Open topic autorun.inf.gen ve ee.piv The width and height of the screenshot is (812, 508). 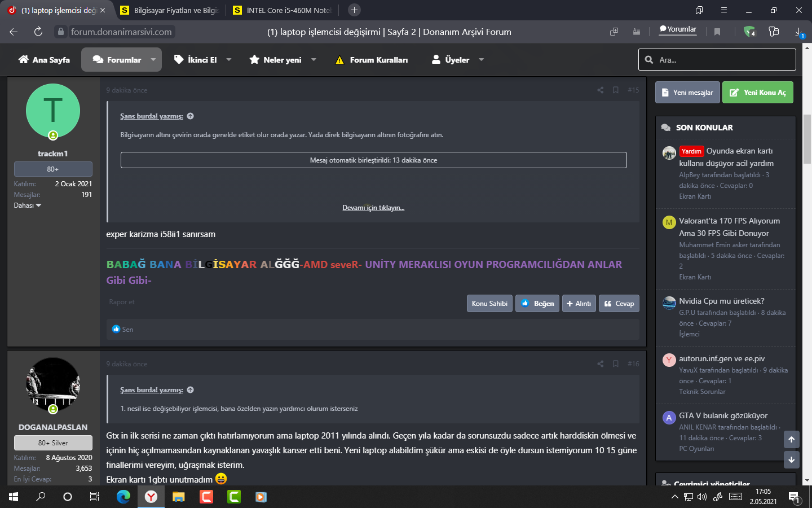(722, 358)
